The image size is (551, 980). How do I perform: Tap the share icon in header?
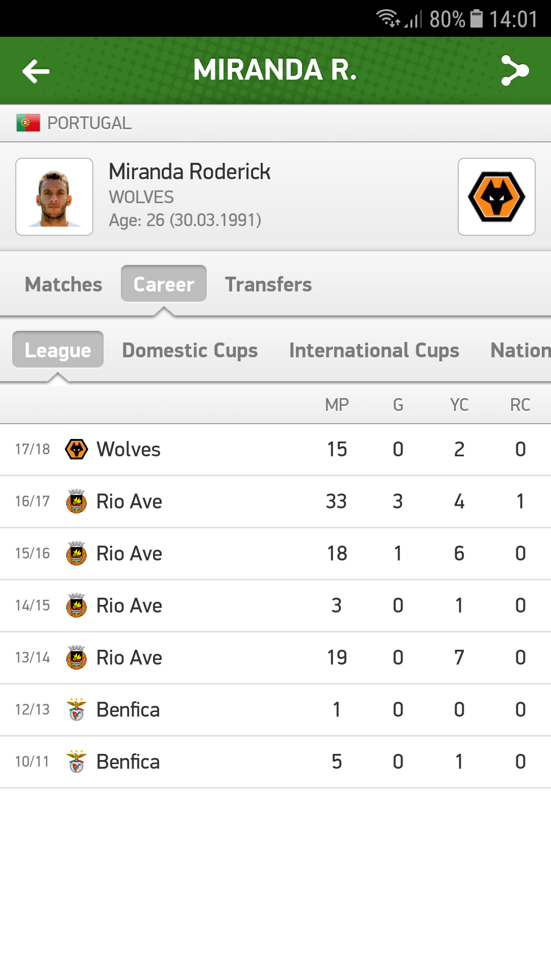point(514,70)
